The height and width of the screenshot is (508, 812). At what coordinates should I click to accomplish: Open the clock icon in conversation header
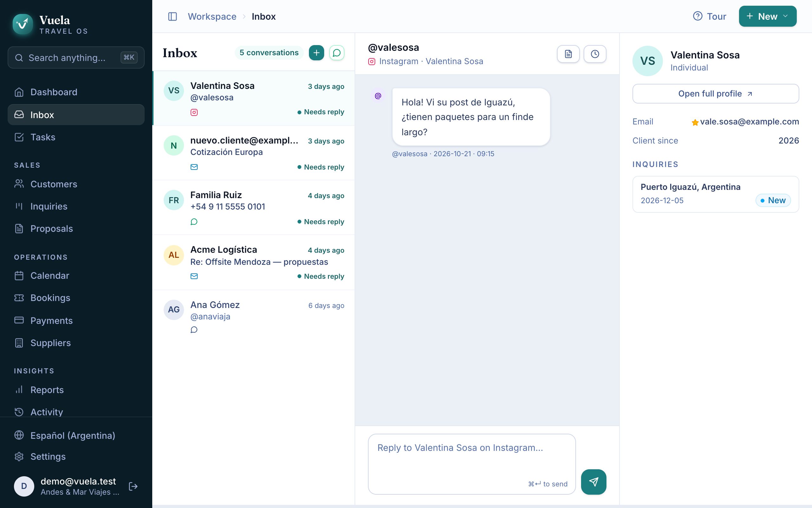(x=595, y=54)
